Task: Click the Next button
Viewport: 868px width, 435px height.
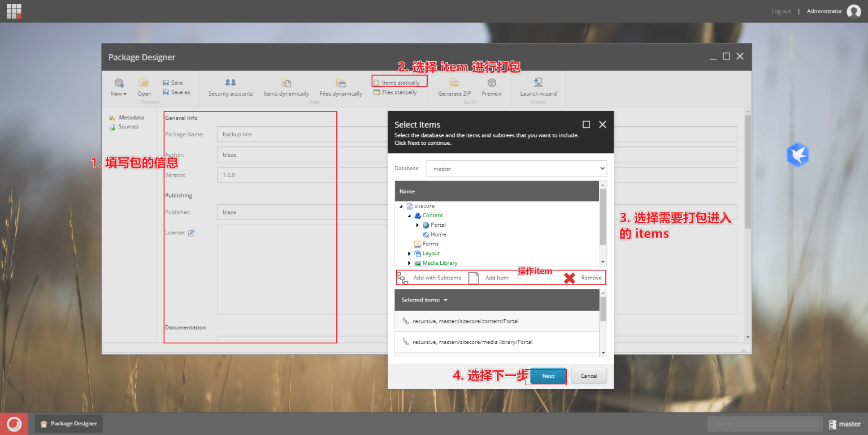Action: click(548, 376)
